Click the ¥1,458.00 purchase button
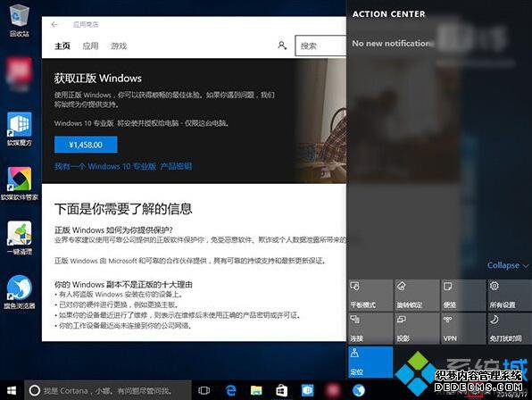This screenshot has height=400, width=532. pyautogui.click(x=86, y=145)
